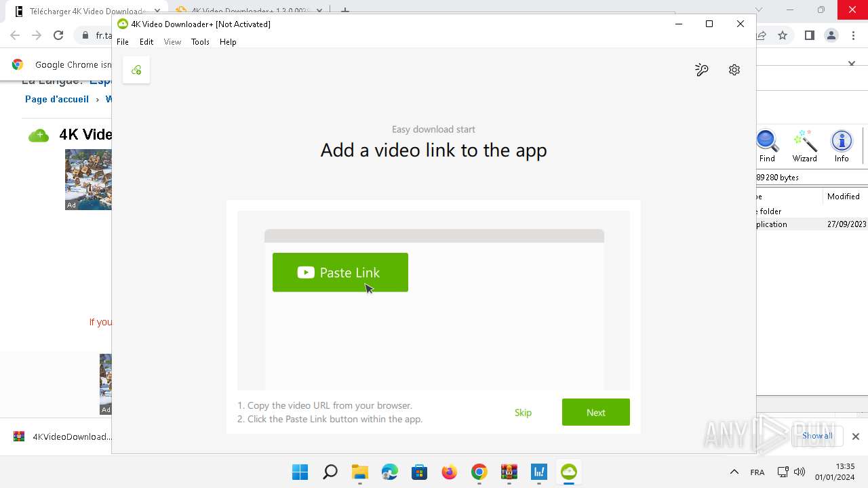Image resolution: width=868 pixels, height=488 pixels.
Task: Launch Firefox from the taskbar
Action: coord(449,472)
